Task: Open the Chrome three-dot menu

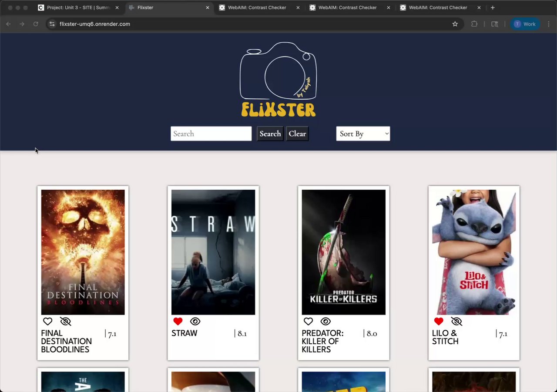Action: coord(549,24)
